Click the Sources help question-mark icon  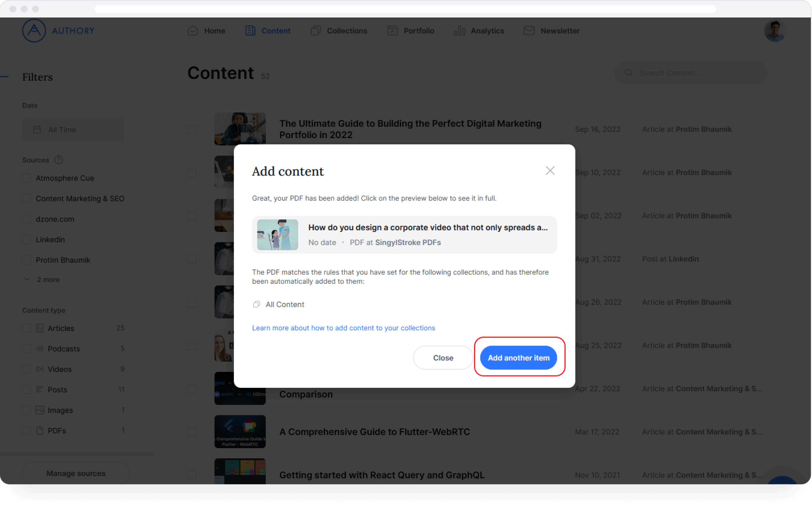59,160
